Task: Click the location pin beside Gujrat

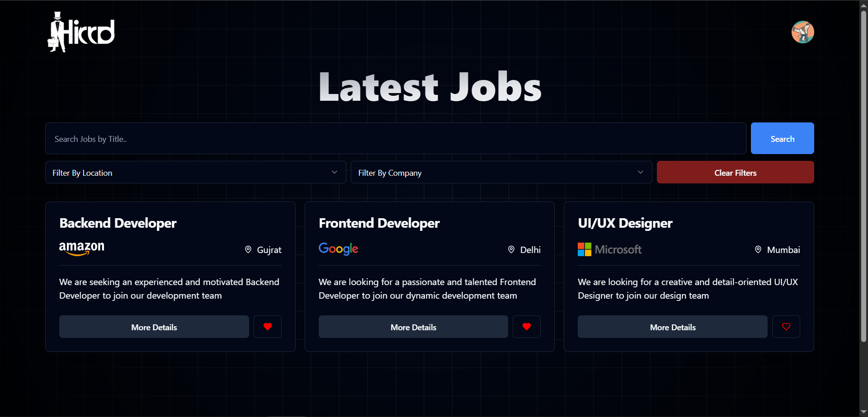Action: [x=248, y=249]
